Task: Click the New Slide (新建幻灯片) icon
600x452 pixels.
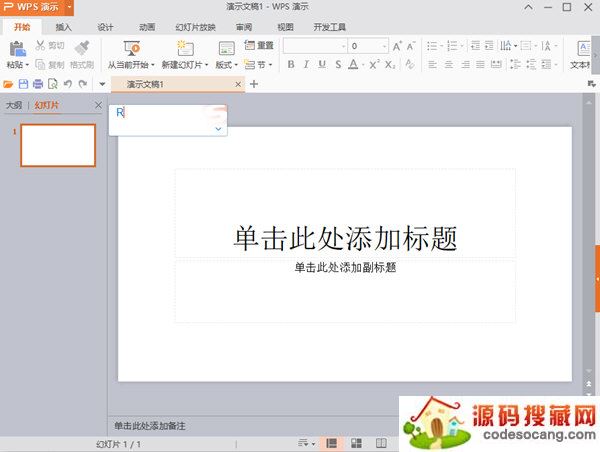Action: 185,48
